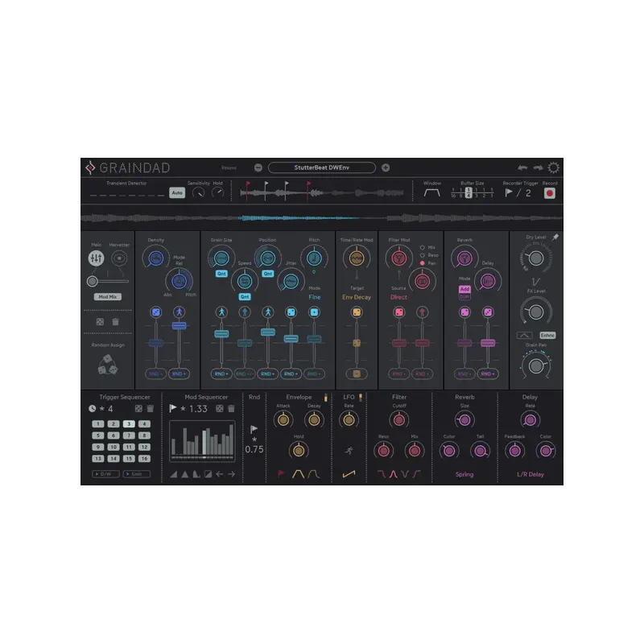Click the Dry Level pin icon

[555, 237]
